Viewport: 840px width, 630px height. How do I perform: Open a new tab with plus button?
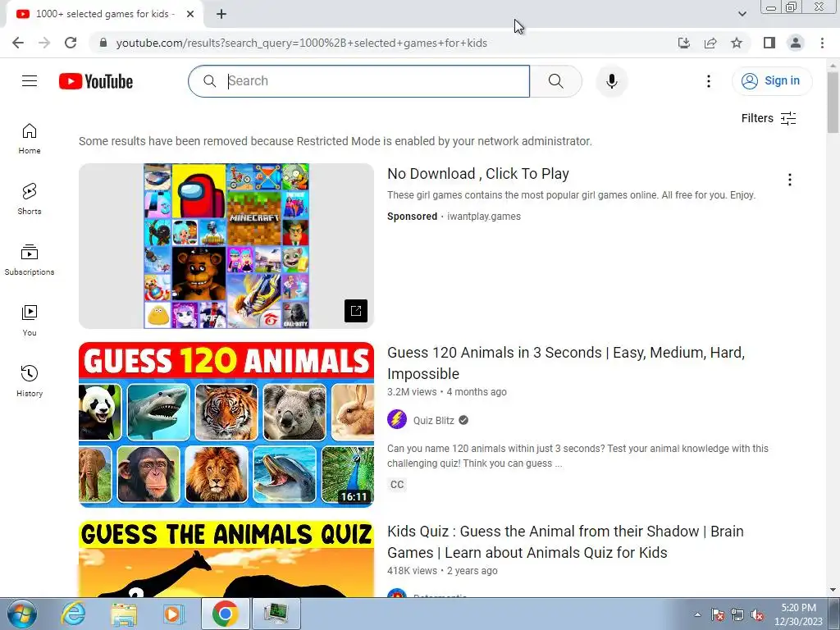click(221, 14)
